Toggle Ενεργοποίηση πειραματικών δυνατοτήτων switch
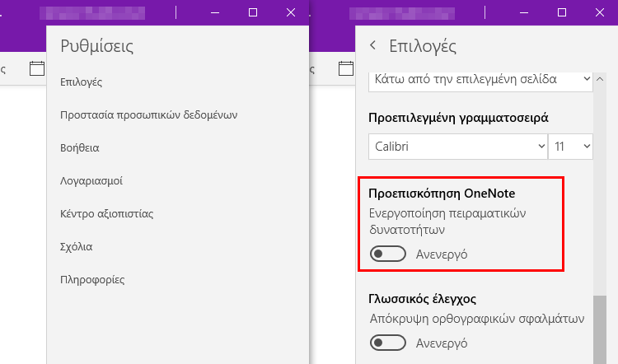The height and width of the screenshot is (364, 618). coord(388,254)
